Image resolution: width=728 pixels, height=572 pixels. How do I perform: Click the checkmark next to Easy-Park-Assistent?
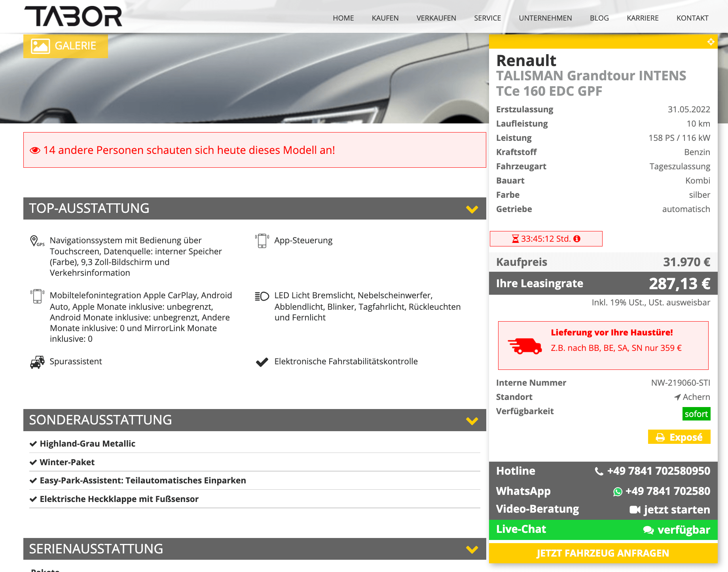[33, 481]
